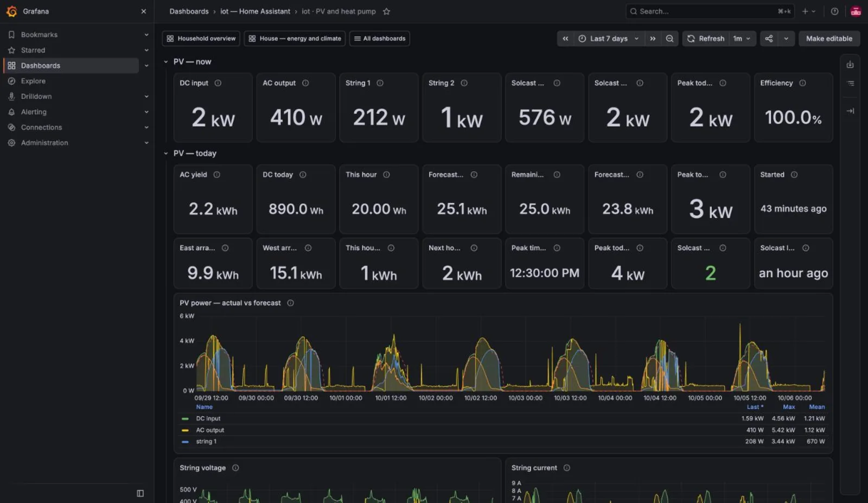Collapse the PV — now row
Viewport: 868px width, 503px height.
click(166, 62)
